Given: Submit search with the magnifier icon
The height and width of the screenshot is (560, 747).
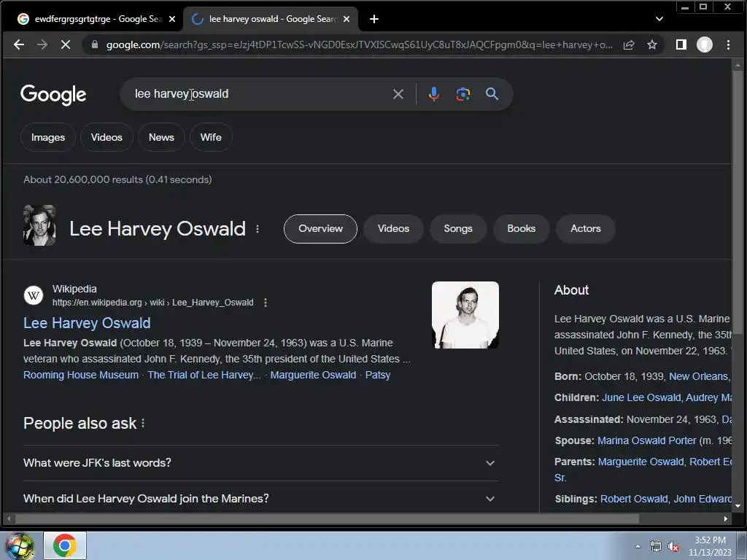Looking at the screenshot, I should pyautogui.click(x=492, y=94).
